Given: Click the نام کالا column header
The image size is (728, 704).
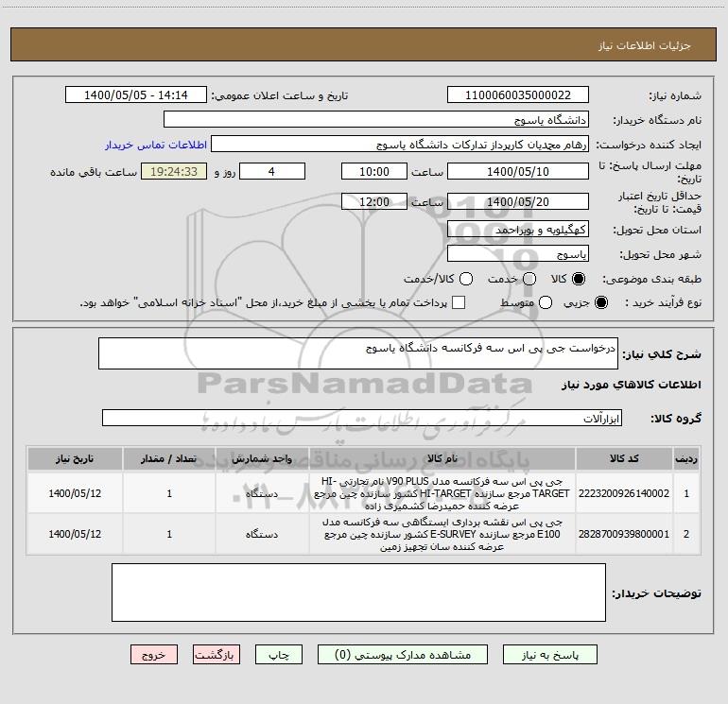Looking at the screenshot, I should tap(442, 458).
